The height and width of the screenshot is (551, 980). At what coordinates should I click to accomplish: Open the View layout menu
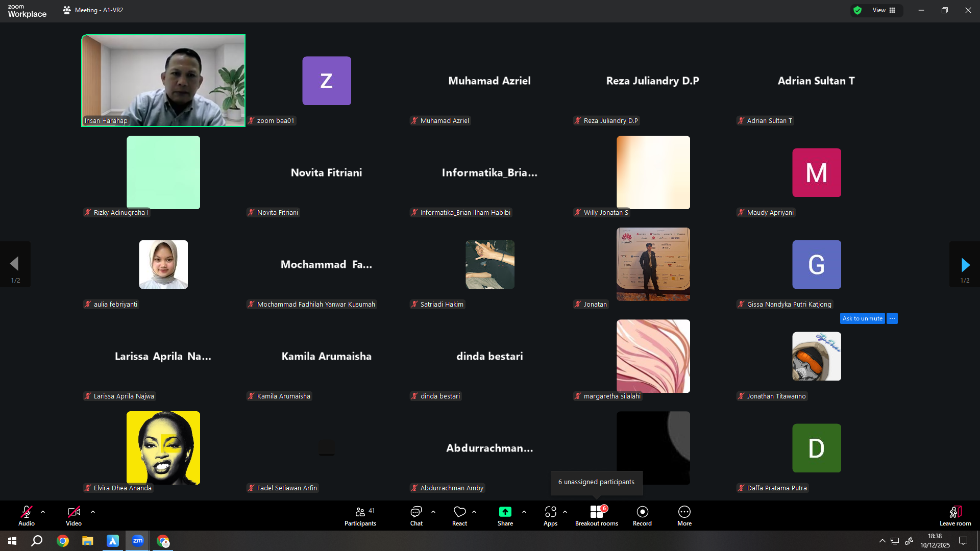point(884,10)
